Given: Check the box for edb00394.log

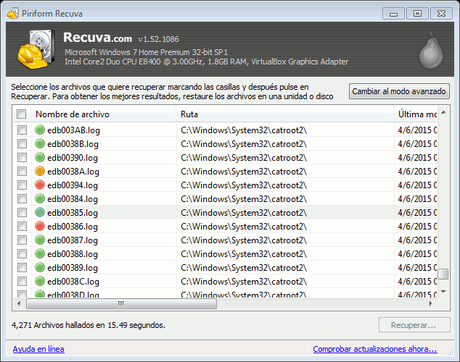Looking at the screenshot, I should (x=22, y=185).
